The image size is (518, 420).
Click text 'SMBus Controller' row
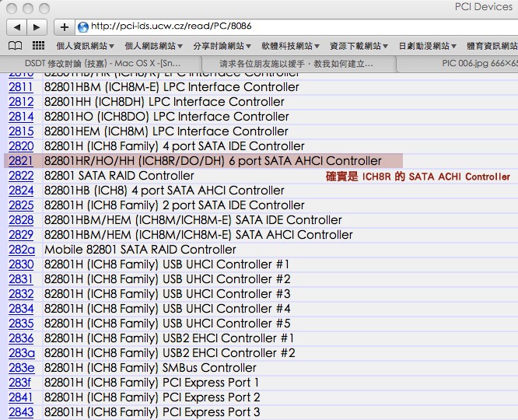(209, 368)
